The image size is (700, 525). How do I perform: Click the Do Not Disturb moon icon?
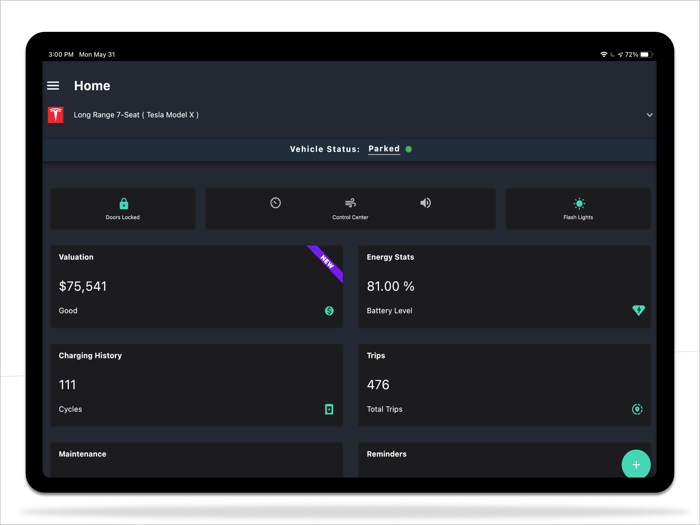tap(612, 54)
